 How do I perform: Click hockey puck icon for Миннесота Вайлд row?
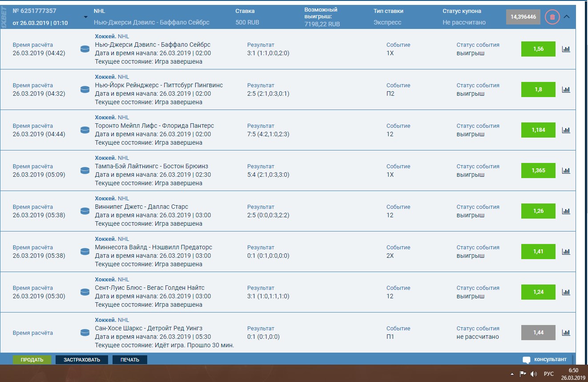tap(85, 252)
